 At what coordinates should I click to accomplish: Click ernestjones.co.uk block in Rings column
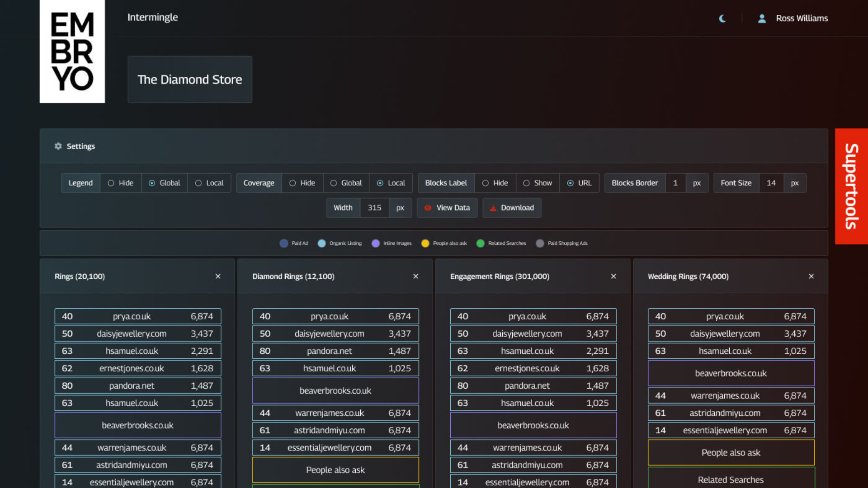click(138, 368)
